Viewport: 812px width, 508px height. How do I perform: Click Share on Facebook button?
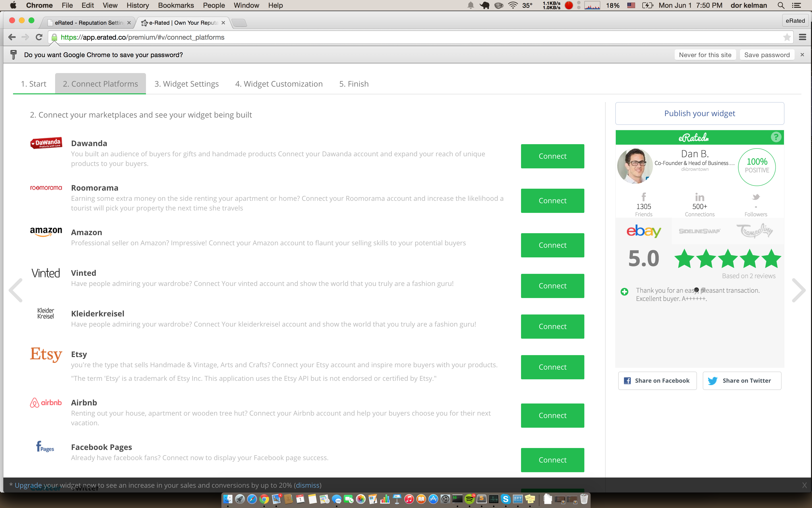pyautogui.click(x=657, y=381)
